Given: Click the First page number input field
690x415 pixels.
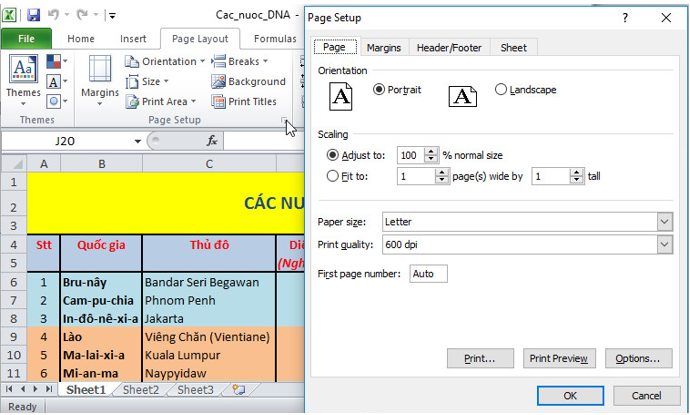Looking at the screenshot, I should click(429, 274).
